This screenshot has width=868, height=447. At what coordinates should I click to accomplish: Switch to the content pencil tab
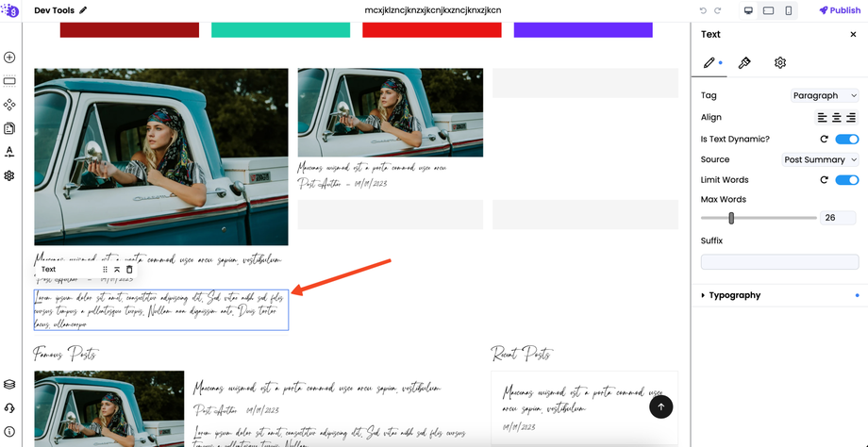tap(709, 63)
